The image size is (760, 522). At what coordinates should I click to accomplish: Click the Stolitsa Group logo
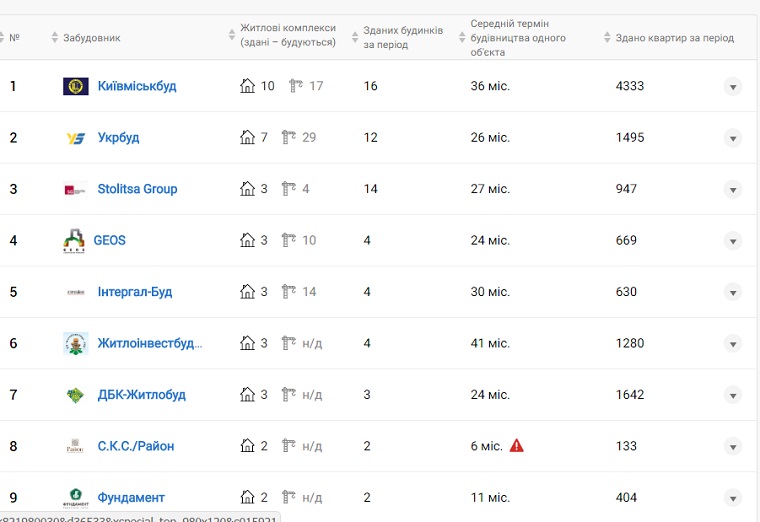pos(76,190)
